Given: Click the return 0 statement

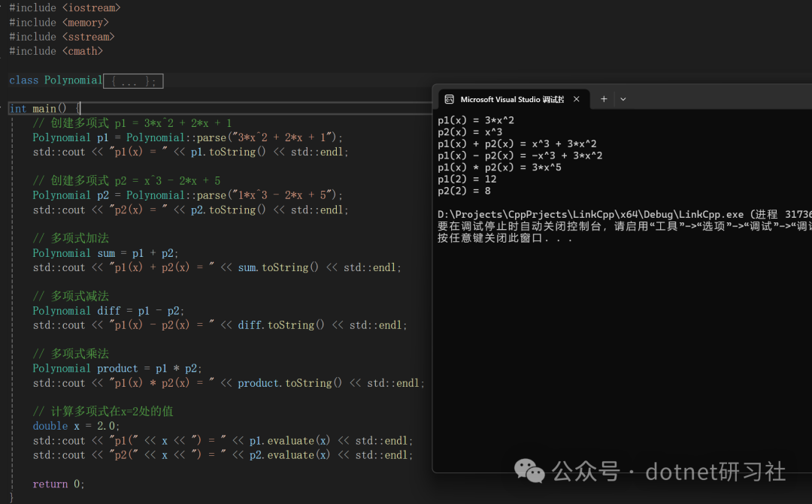Looking at the screenshot, I should [59, 484].
